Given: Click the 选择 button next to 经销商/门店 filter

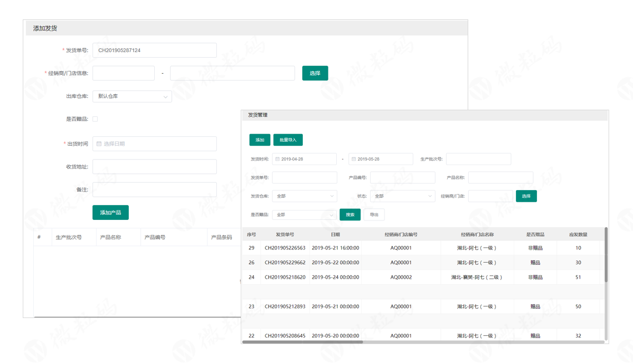Looking at the screenshot, I should point(526,196).
